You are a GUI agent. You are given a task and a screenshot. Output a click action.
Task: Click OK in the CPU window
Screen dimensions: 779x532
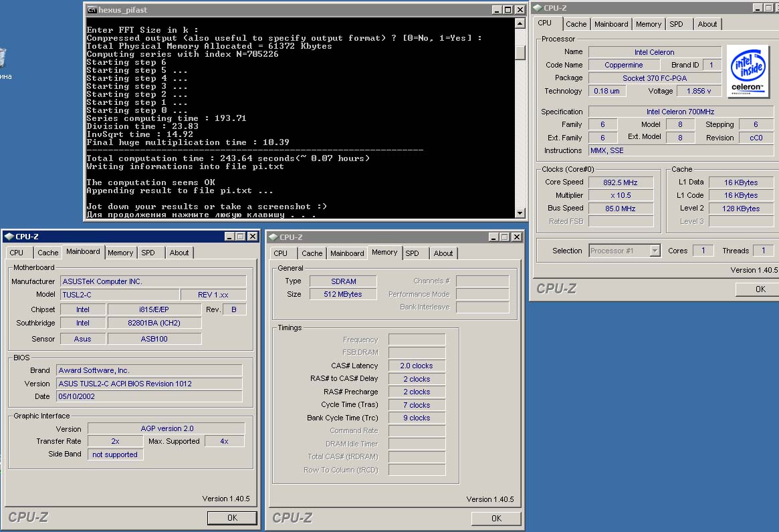[x=759, y=289]
